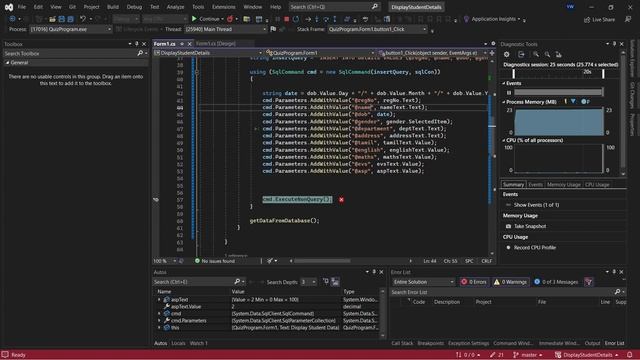Expand the cmd.Parameters row in Autos
Image resolution: width=640 pixels, height=360 pixels.
pos(159,321)
